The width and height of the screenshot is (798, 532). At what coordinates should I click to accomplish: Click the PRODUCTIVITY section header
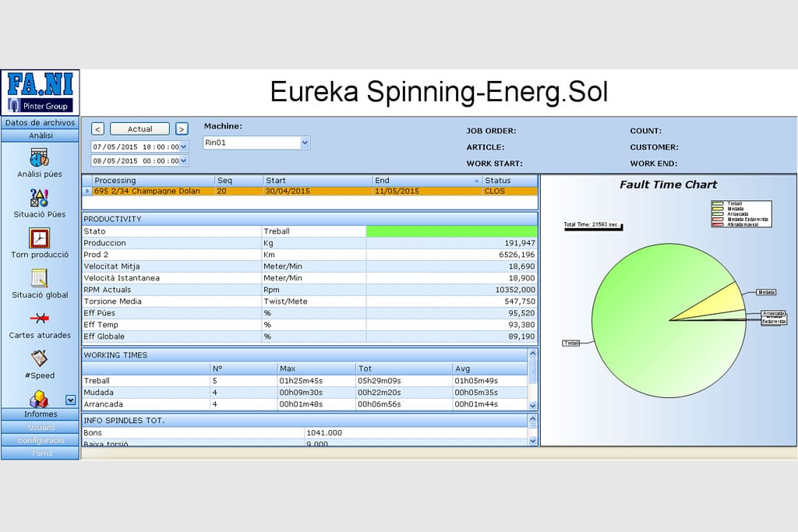309,219
